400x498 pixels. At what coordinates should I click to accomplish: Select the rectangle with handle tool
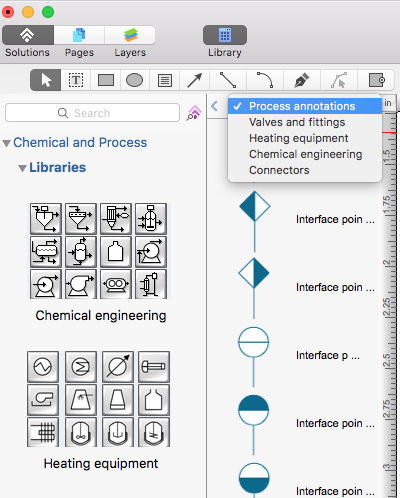[x=377, y=80]
